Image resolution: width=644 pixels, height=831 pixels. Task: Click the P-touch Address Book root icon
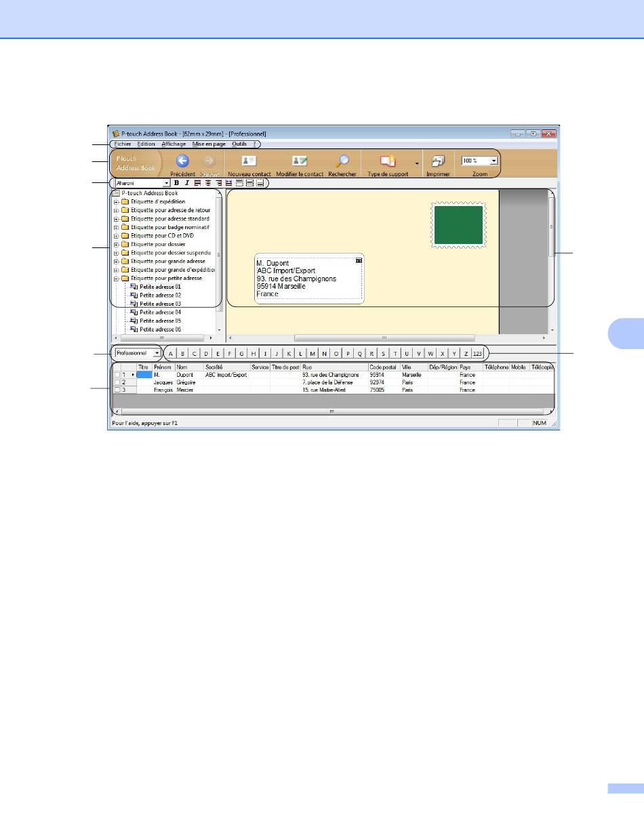(116, 193)
